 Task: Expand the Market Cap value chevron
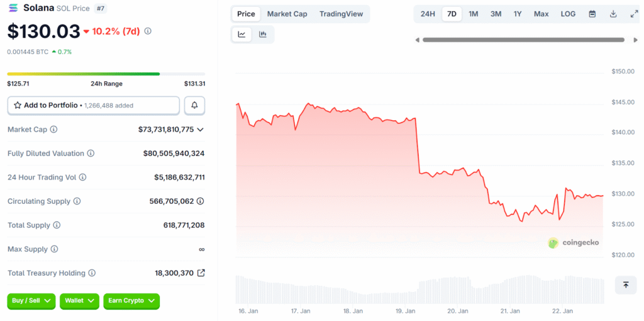pos(201,130)
